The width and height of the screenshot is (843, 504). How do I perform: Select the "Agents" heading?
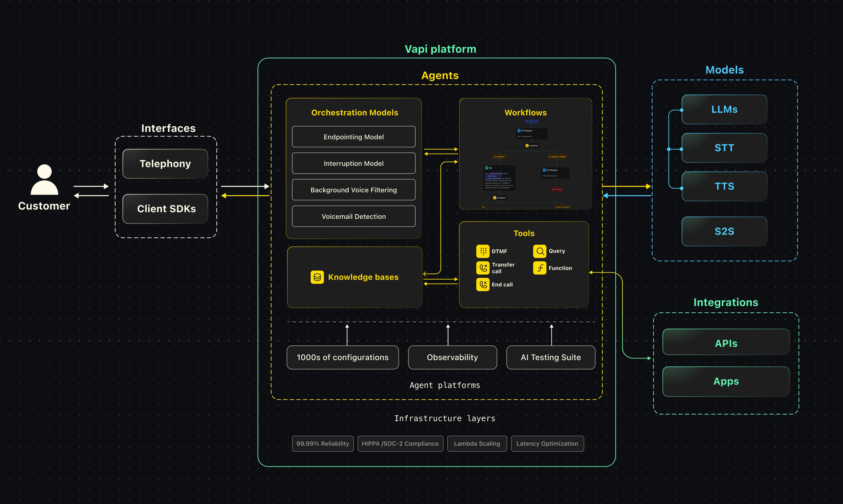pos(440,75)
